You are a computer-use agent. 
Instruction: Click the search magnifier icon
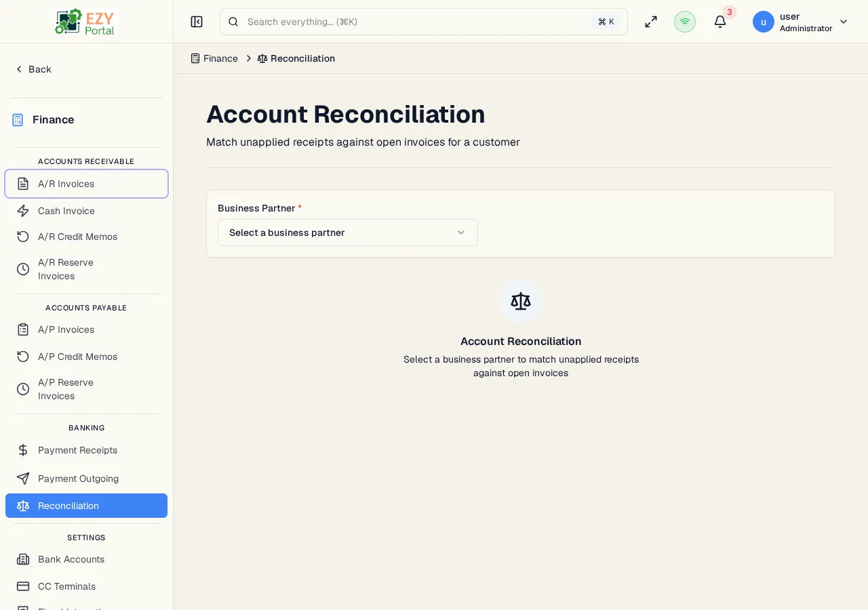[233, 22]
